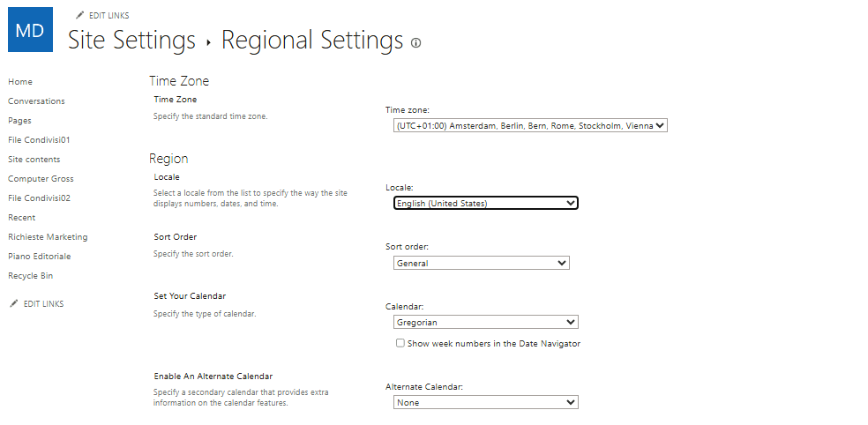Open Pages in left navigation
This screenshot has width=868, height=425.
point(19,121)
